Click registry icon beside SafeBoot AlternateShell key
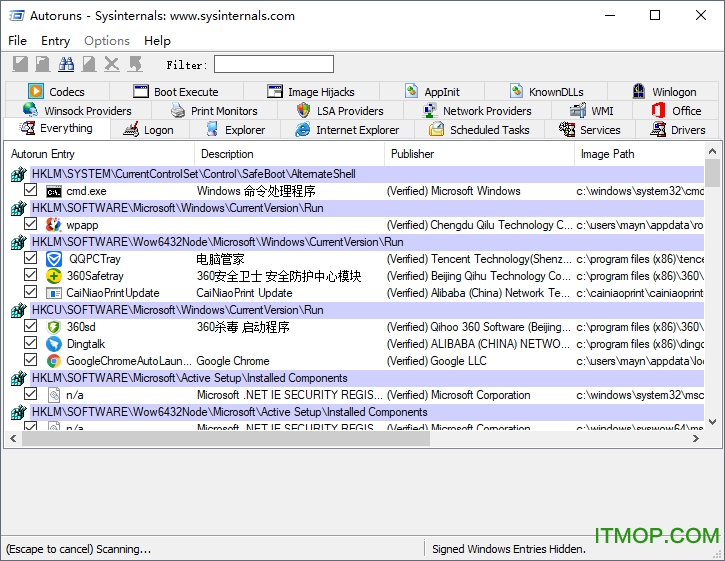 [x=18, y=174]
